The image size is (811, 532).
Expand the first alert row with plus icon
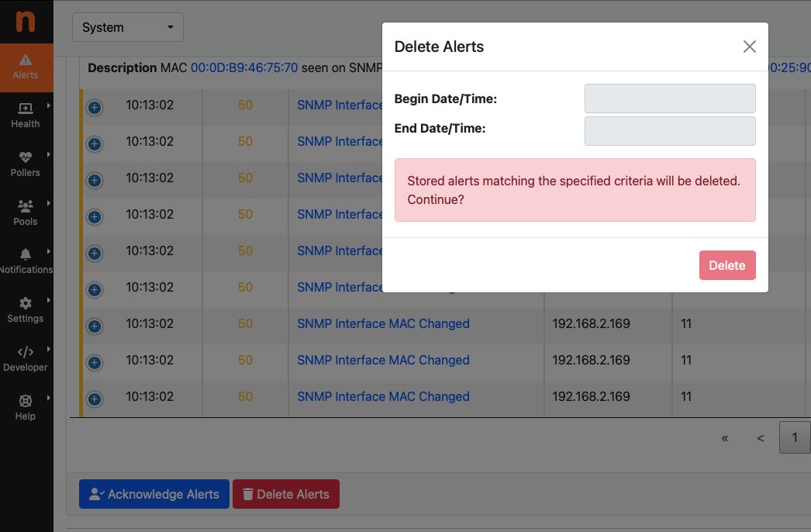(x=94, y=108)
